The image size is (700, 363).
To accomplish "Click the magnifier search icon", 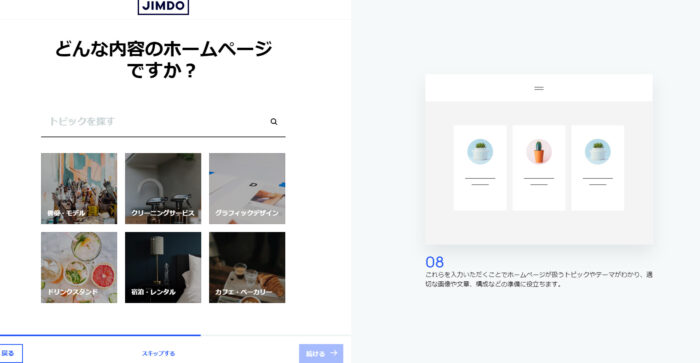I will tap(274, 121).
